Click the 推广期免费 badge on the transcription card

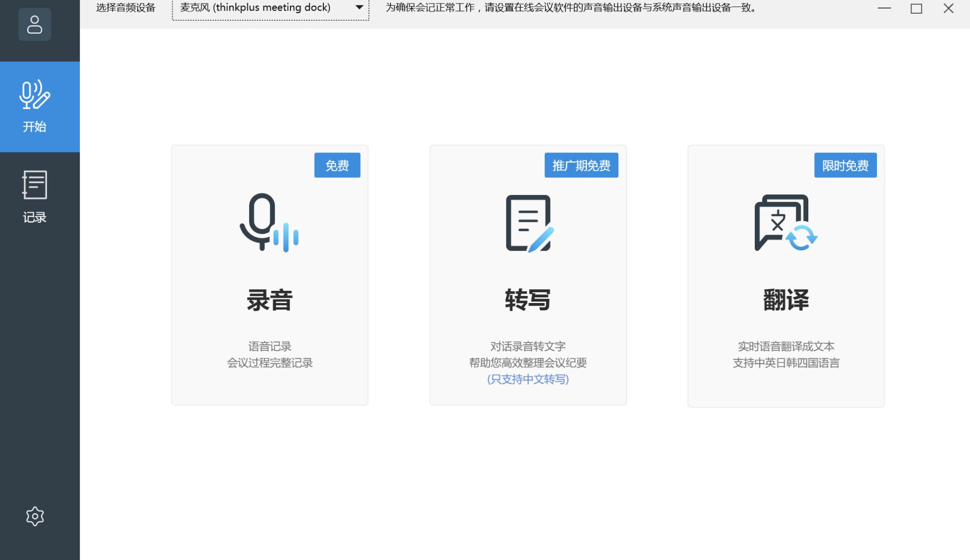point(581,165)
